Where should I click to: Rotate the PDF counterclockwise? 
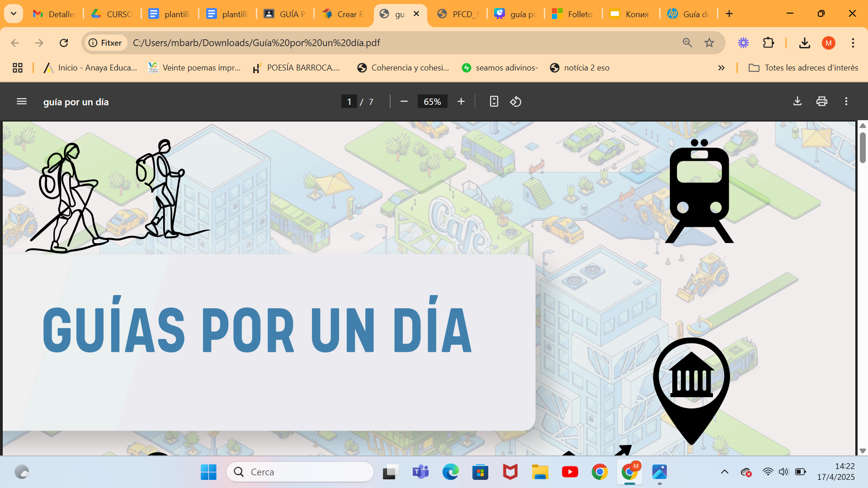point(516,102)
